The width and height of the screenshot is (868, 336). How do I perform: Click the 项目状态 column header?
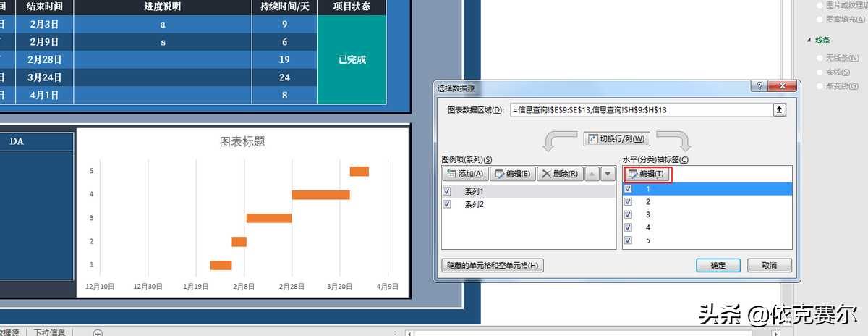tap(352, 7)
